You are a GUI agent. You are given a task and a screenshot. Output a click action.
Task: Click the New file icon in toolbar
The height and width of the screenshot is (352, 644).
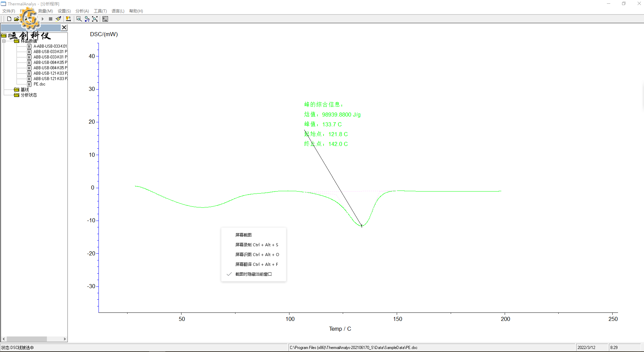click(9, 19)
